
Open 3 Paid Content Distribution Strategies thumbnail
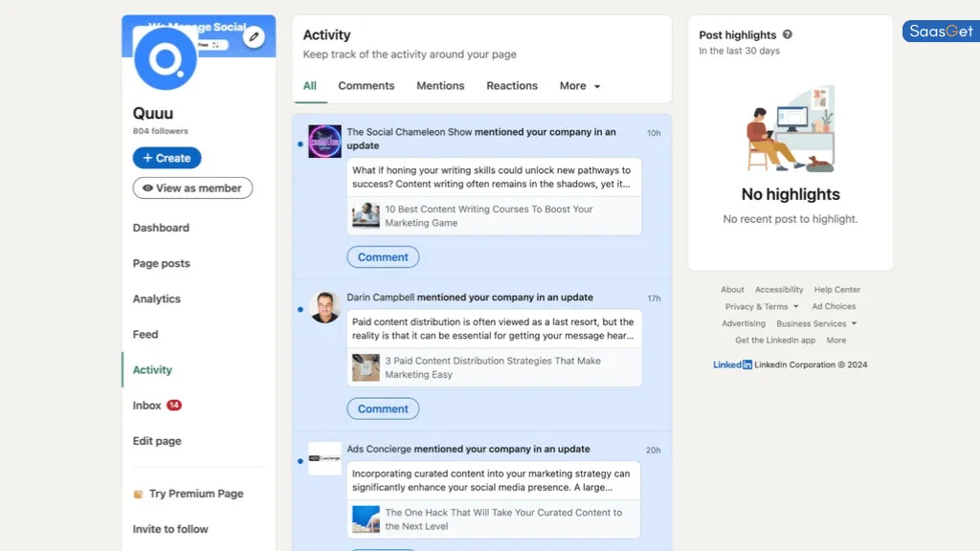pyautogui.click(x=366, y=367)
